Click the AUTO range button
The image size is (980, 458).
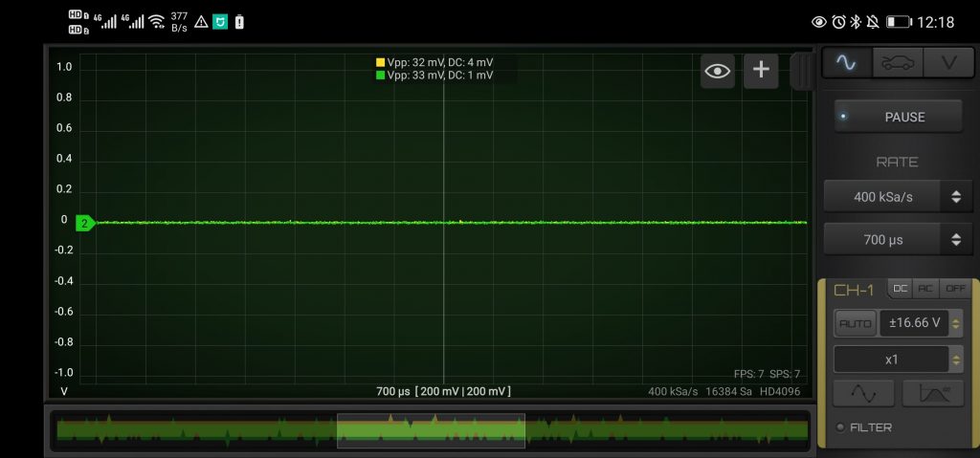855,324
